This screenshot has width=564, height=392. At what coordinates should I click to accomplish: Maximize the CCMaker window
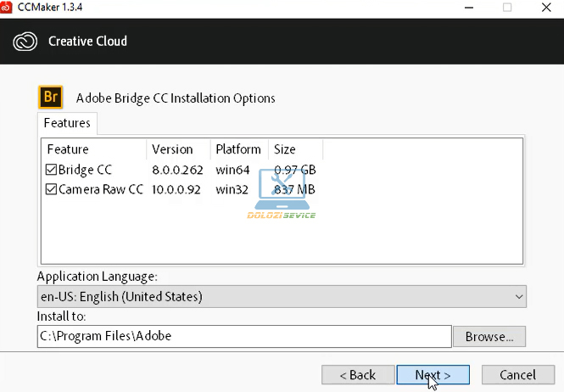(x=507, y=8)
